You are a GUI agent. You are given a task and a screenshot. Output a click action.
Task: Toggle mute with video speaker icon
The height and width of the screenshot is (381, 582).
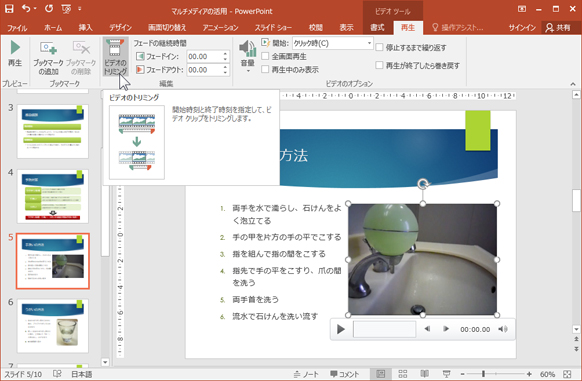tap(503, 329)
